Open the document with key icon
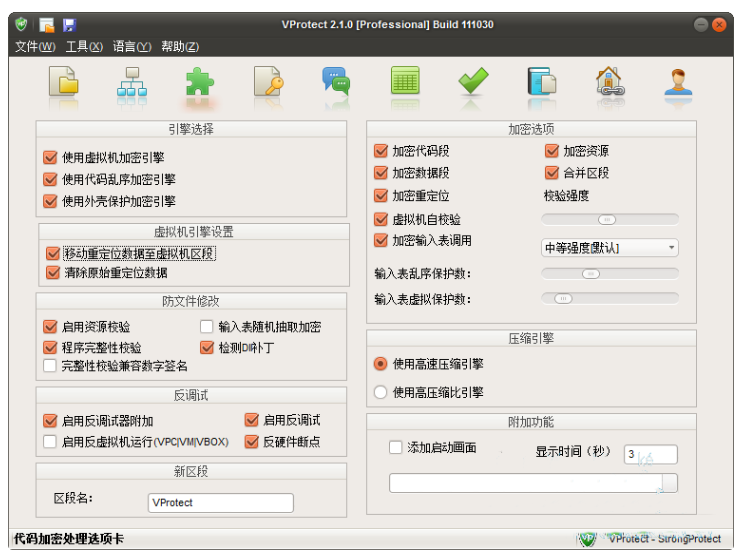Viewport: 738px width, 552px height. click(x=269, y=81)
